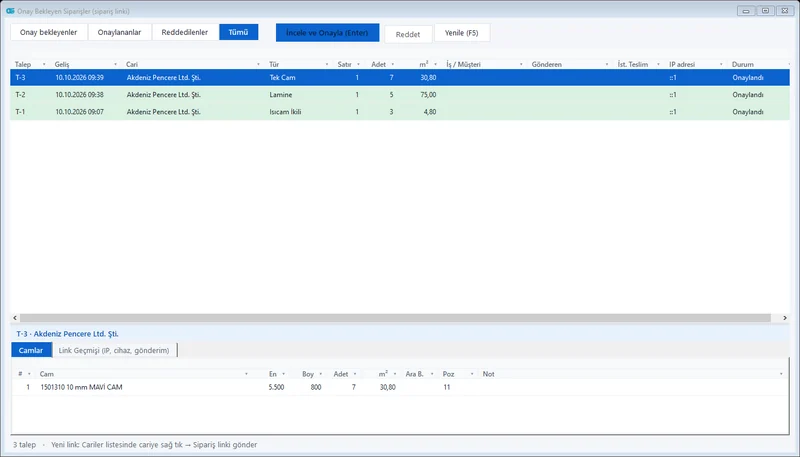Open the Reddedilenler filter

pyautogui.click(x=185, y=32)
